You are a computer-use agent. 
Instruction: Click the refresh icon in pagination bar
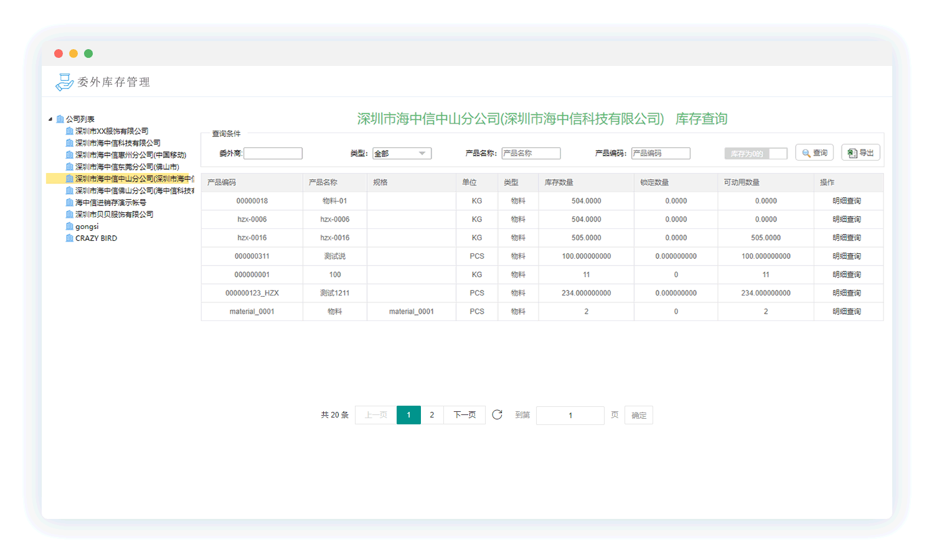click(497, 415)
